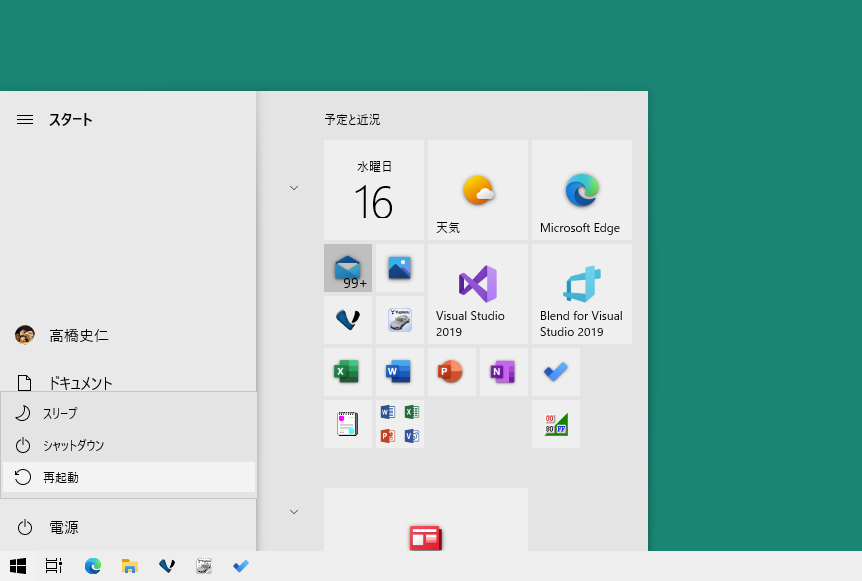The height and width of the screenshot is (581, 862).
Task: Launch Visual Studio 2019 tile
Action: point(478,294)
